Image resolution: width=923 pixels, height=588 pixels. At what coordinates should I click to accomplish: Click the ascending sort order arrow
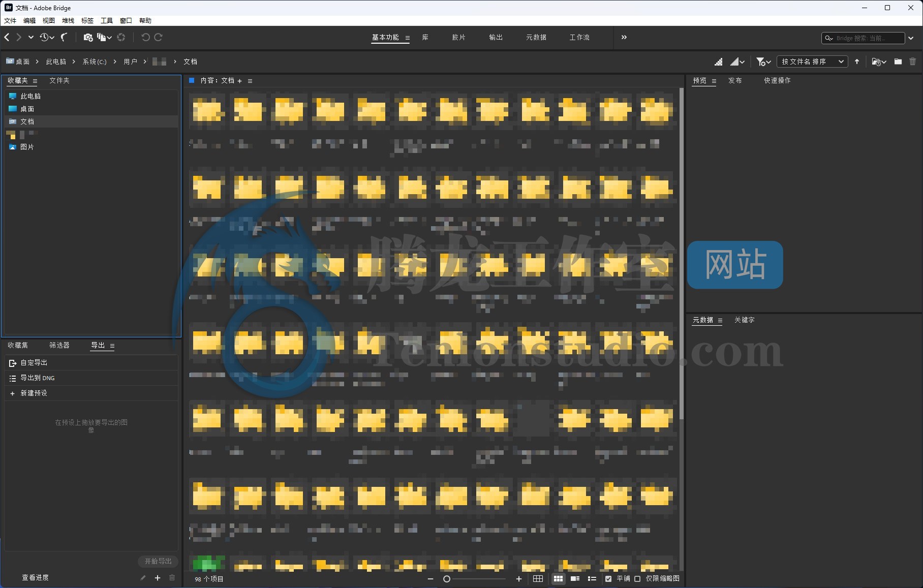click(x=857, y=61)
